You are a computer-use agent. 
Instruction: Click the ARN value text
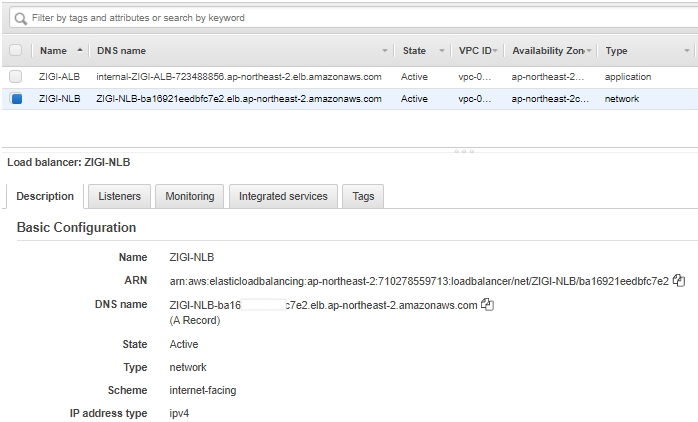click(419, 281)
